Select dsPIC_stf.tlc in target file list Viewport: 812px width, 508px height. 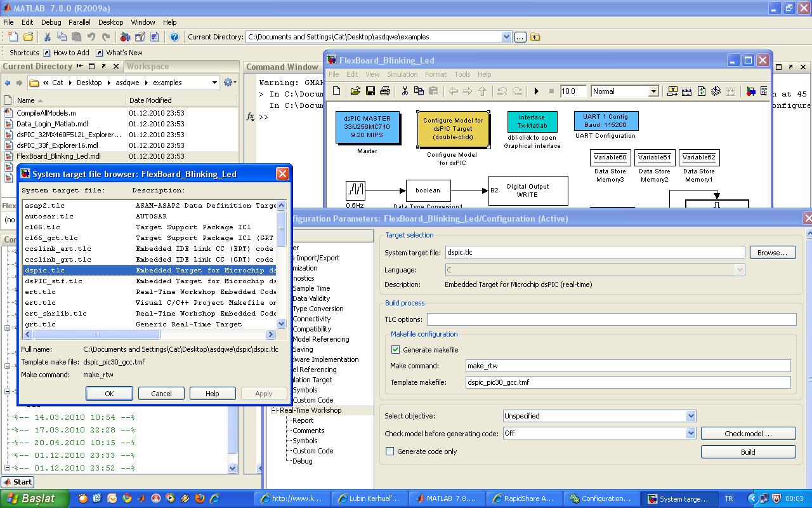[150, 281]
